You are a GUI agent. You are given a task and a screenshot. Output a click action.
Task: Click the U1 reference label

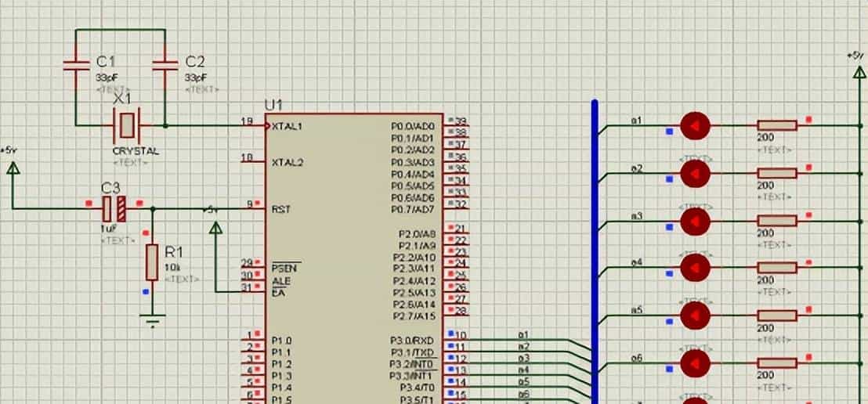click(x=273, y=105)
